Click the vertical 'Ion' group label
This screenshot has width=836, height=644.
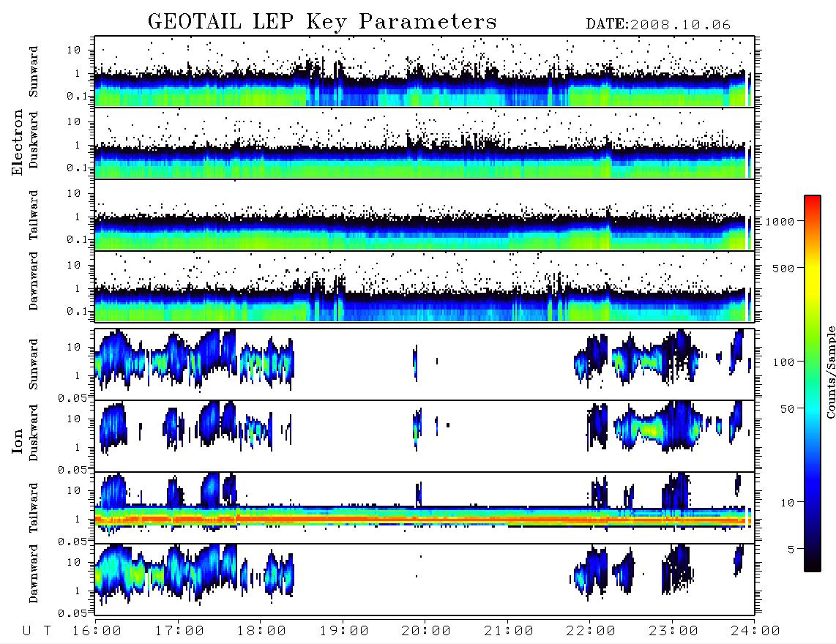18,441
